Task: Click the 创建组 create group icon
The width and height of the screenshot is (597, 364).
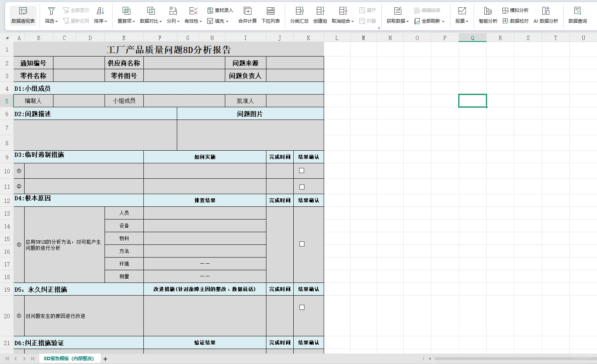Action: tap(320, 11)
